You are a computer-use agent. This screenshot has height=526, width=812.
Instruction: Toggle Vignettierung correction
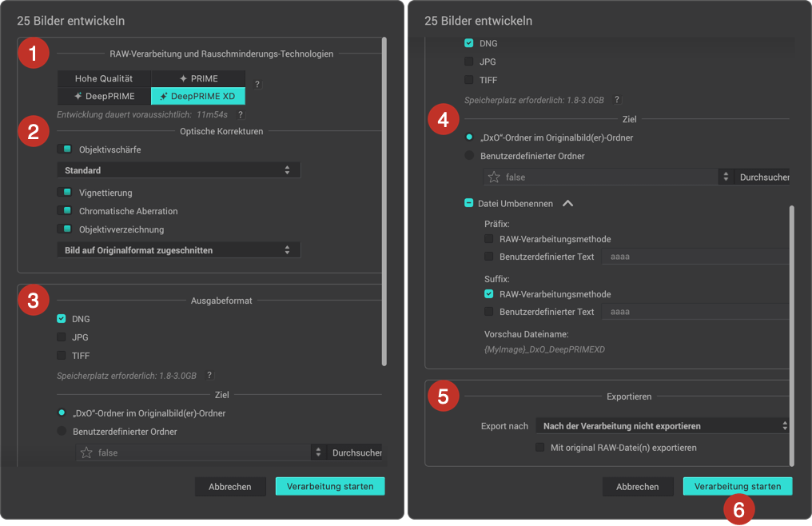pyautogui.click(x=65, y=193)
